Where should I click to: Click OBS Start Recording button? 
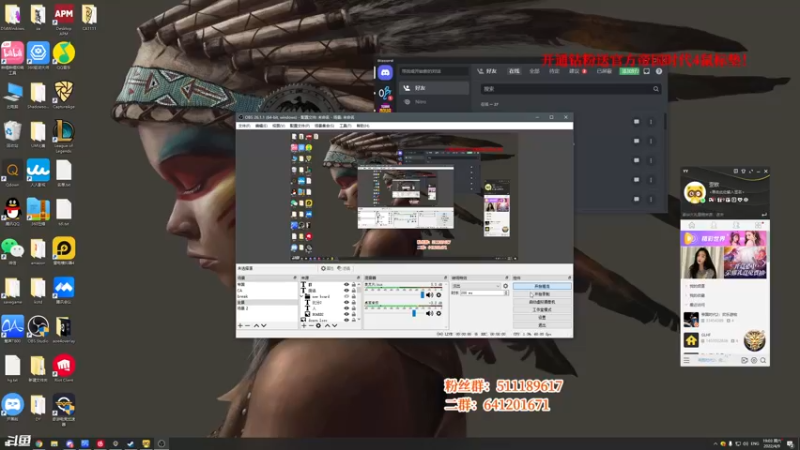pos(542,294)
